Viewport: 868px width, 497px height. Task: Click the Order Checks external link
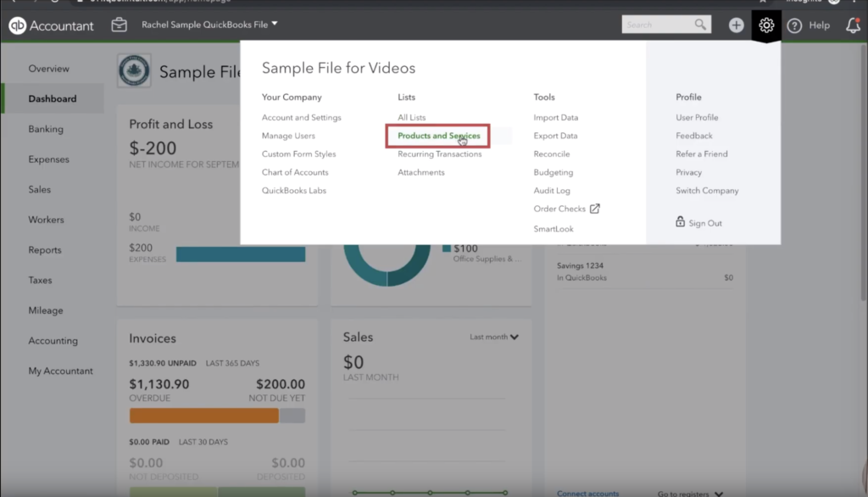coord(566,209)
